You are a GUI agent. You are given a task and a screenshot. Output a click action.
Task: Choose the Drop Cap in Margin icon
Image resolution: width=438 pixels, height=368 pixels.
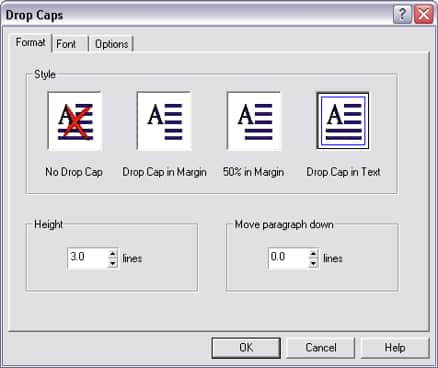[164, 121]
